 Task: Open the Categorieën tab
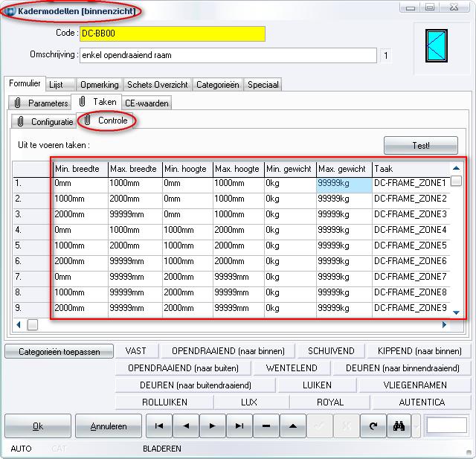218,85
